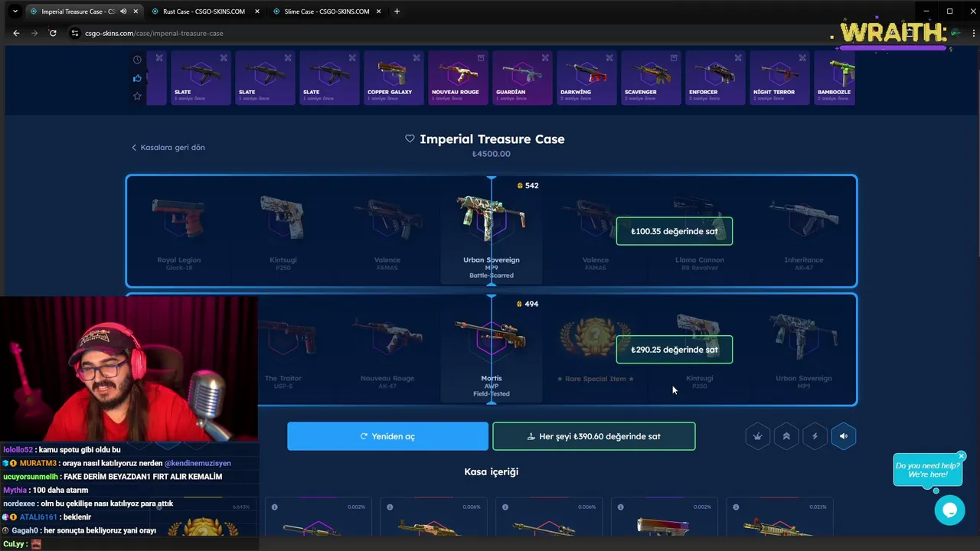Open the Nouveau Rouge drop card
Image resolution: width=980 pixels, height=551 pixels.
458,78
